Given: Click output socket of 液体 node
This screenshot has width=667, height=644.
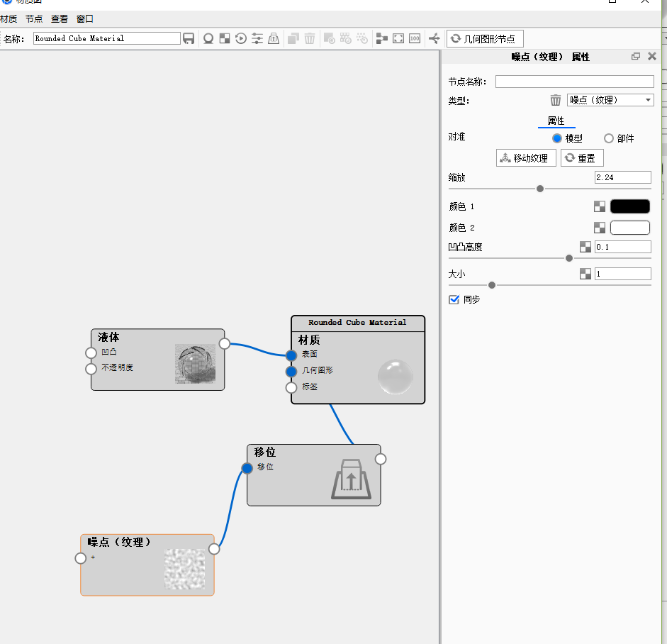Looking at the screenshot, I should (x=225, y=343).
